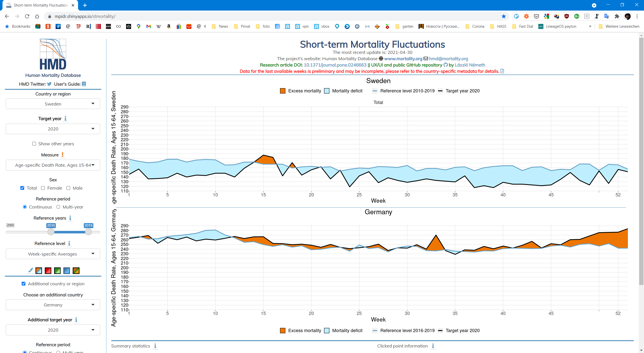644x353 pixels.
Task: Open the Weitere Lesezeichen folder
Action: 619,26
